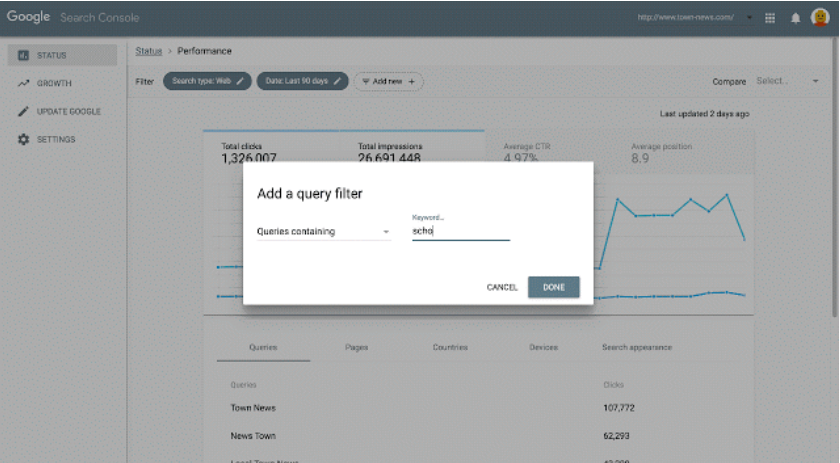Viewport: 840px width, 463px height.
Task: Click the Town News query row
Action: click(x=478, y=408)
